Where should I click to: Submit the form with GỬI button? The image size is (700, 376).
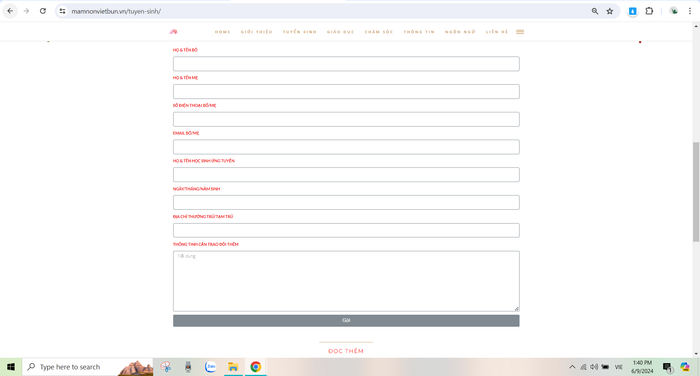(x=346, y=321)
